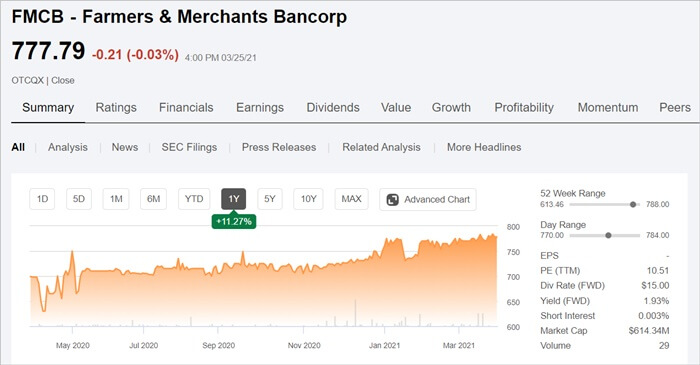Show the YTD chart range
Screen dimensions: 700x365
194,199
